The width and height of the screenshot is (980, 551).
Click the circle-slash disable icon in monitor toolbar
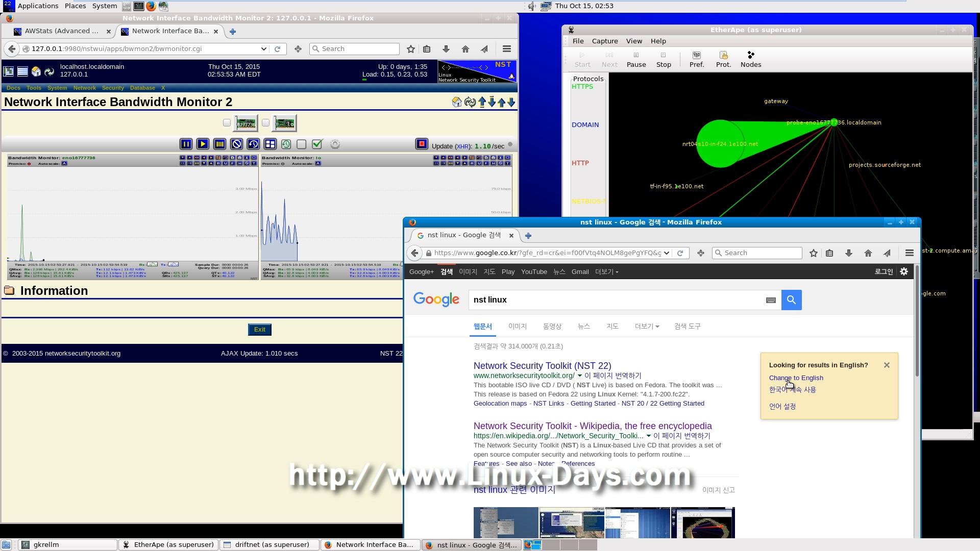236,144
